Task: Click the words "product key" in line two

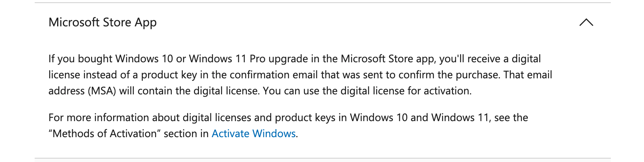Action: pyautogui.click(x=169, y=75)
